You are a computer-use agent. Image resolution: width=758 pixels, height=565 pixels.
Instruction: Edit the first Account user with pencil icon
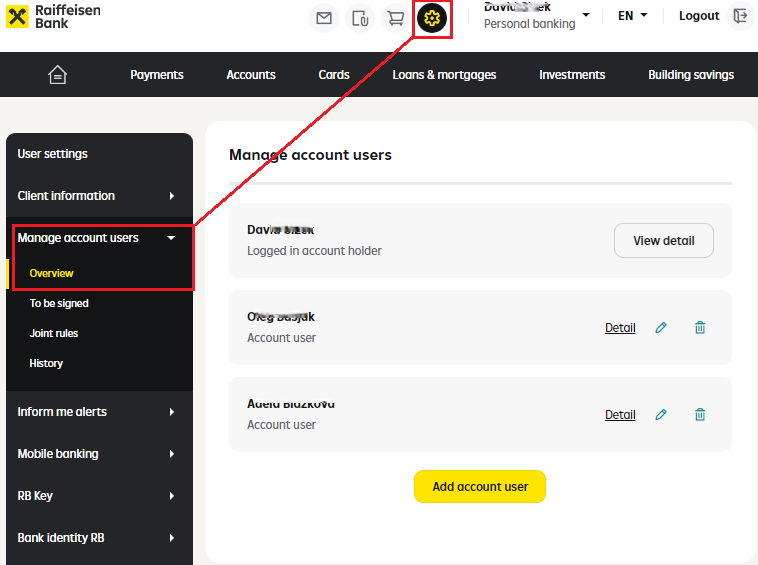click(x=661, y=328)
